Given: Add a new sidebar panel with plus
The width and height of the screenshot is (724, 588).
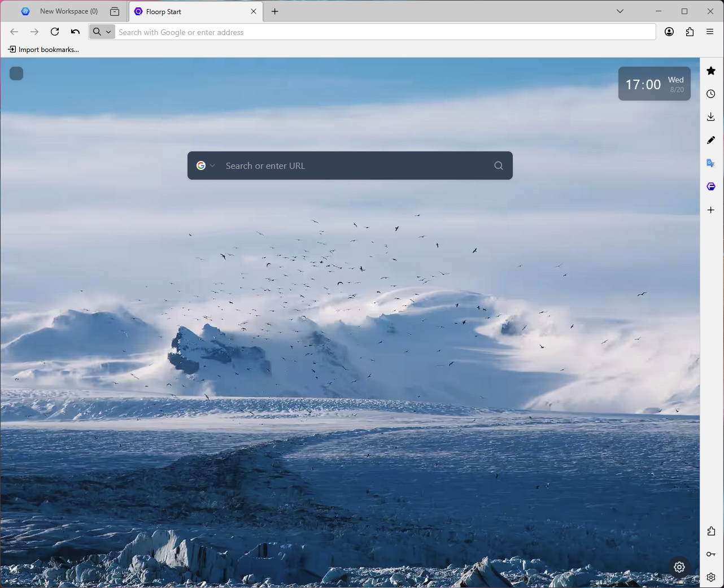Looking at the screenshot, I should pos(711,210).
